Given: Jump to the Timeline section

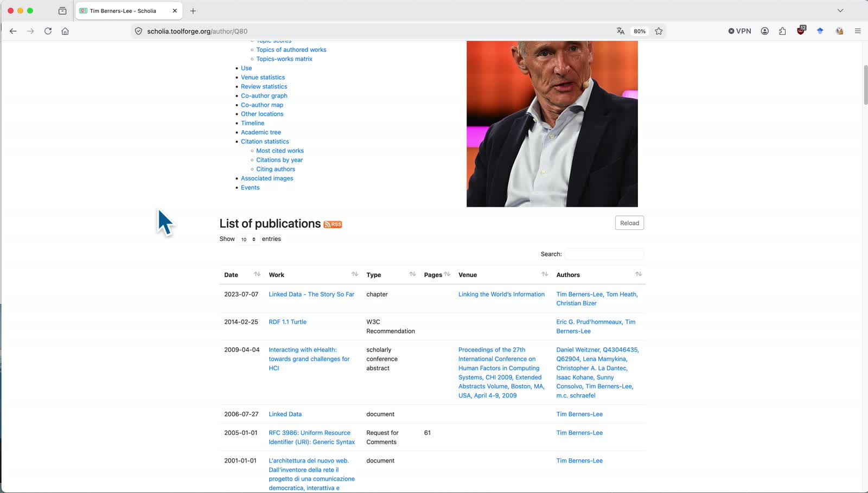Looking at the screenshot, I should 253,123.
